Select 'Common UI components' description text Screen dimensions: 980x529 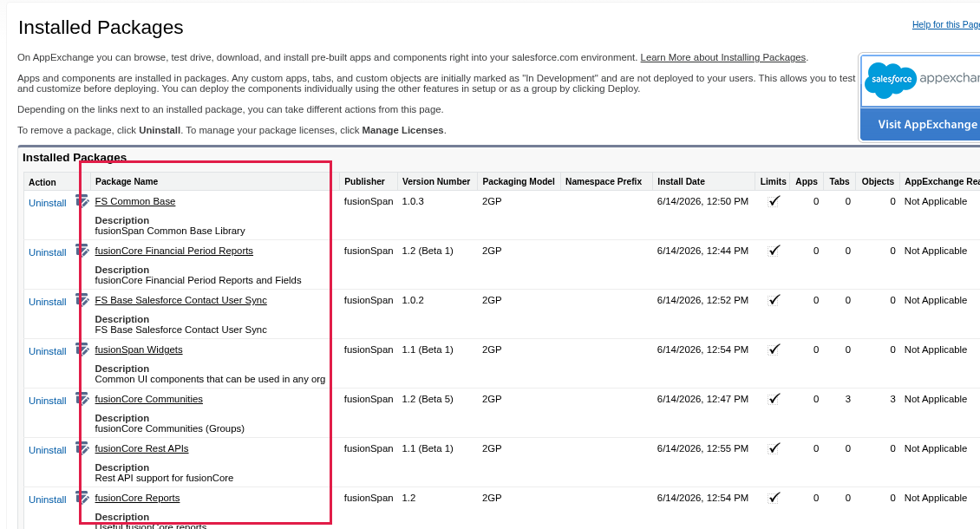(210, 379)
